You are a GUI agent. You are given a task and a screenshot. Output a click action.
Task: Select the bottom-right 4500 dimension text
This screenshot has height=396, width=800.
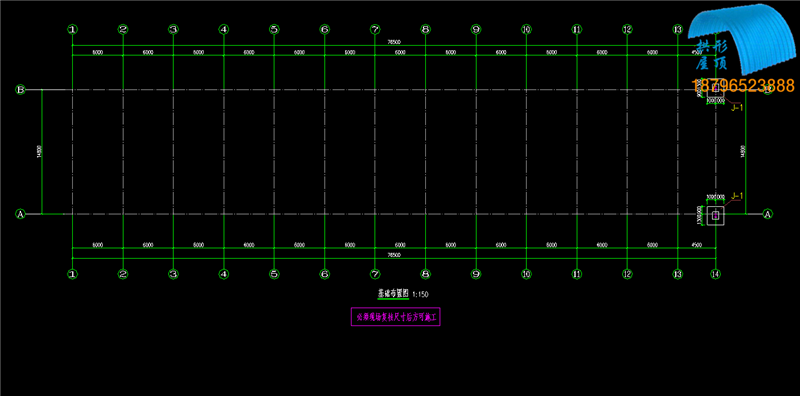[x=696, y=245]
